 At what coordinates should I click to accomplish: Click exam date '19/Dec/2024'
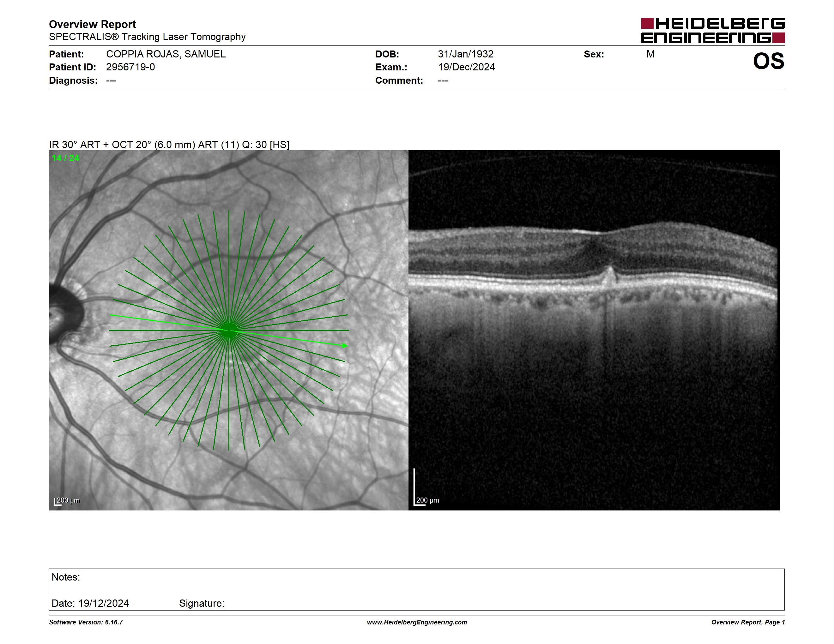click(466, 67)
